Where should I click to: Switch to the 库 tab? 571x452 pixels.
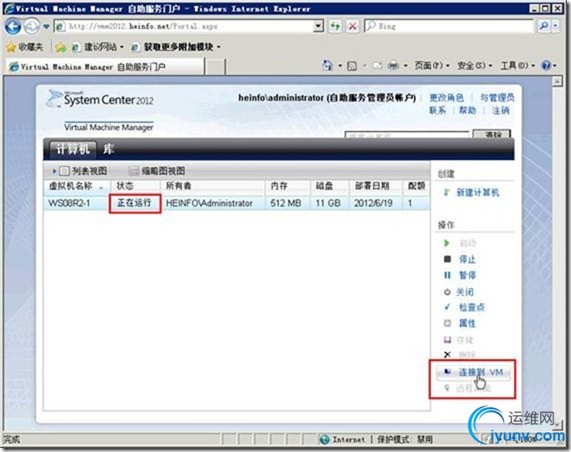(x=109, y=149)
